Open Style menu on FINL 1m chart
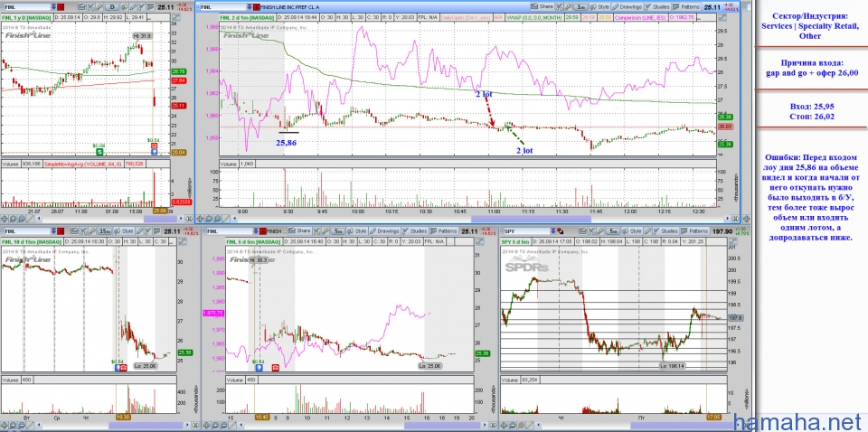This screenshot has height=432, width=868. point(600,6)
